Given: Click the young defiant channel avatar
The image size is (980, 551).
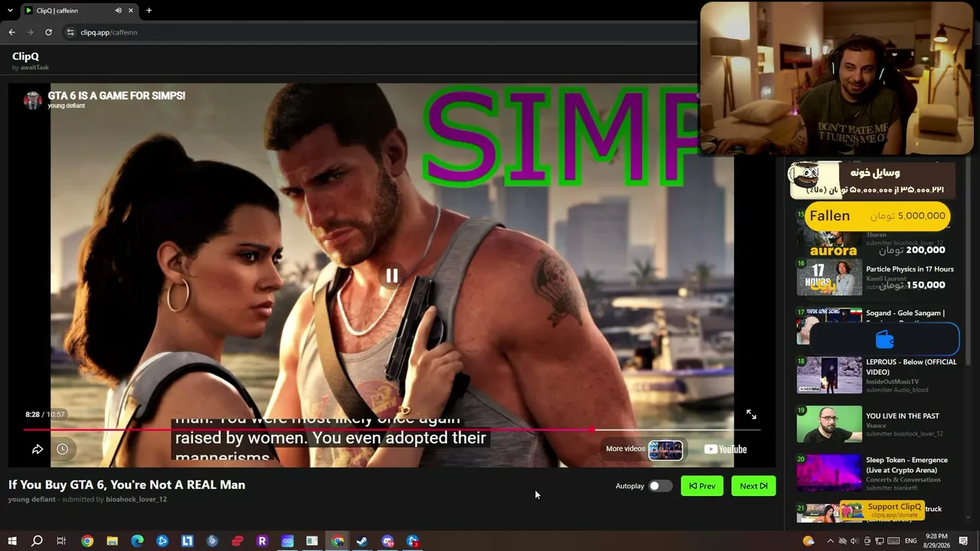Looking at the screenshot, I should click(x=32, y=100).
